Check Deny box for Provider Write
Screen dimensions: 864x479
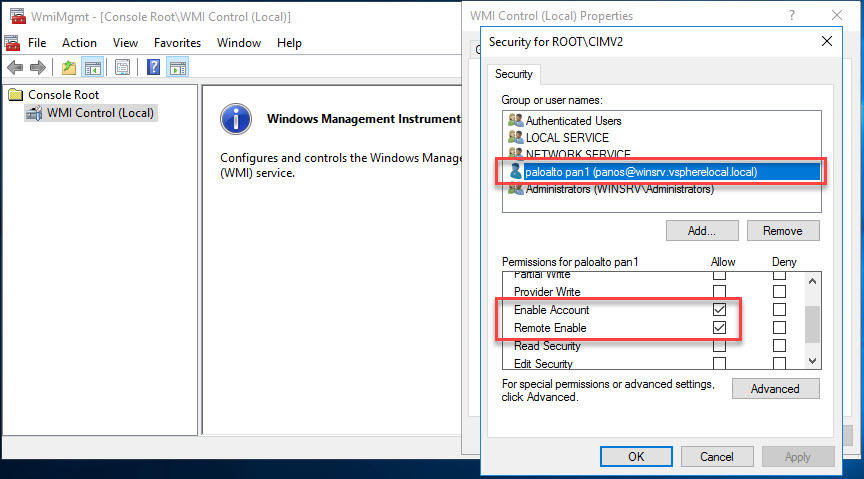[779, 292]
